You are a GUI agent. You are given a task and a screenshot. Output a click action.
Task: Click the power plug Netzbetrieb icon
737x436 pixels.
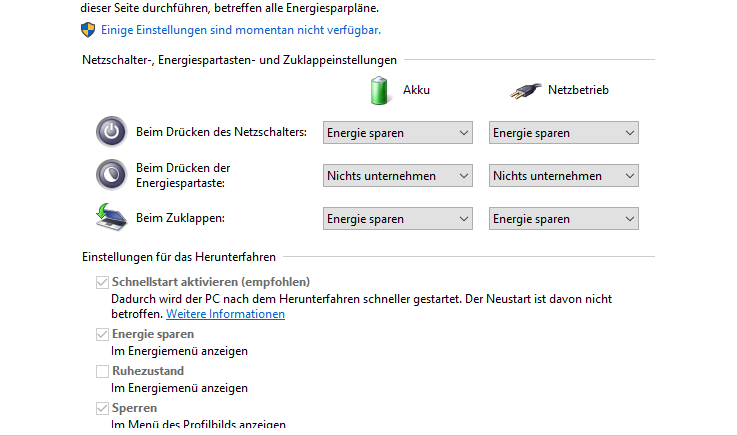(524, 90)
